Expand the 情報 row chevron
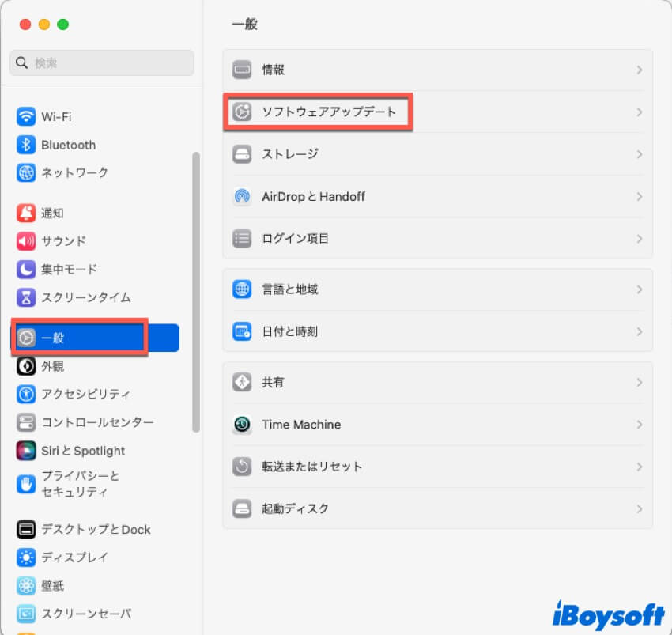 click(639, 70)
